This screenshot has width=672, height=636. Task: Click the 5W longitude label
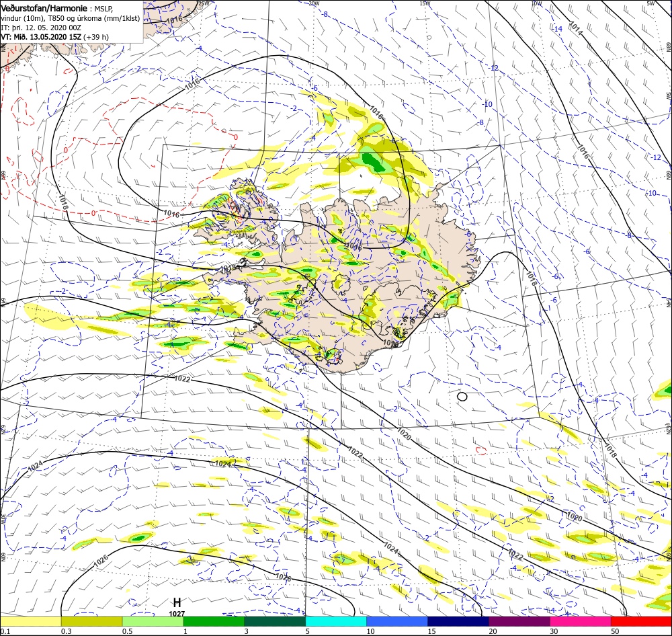point(650,3)
